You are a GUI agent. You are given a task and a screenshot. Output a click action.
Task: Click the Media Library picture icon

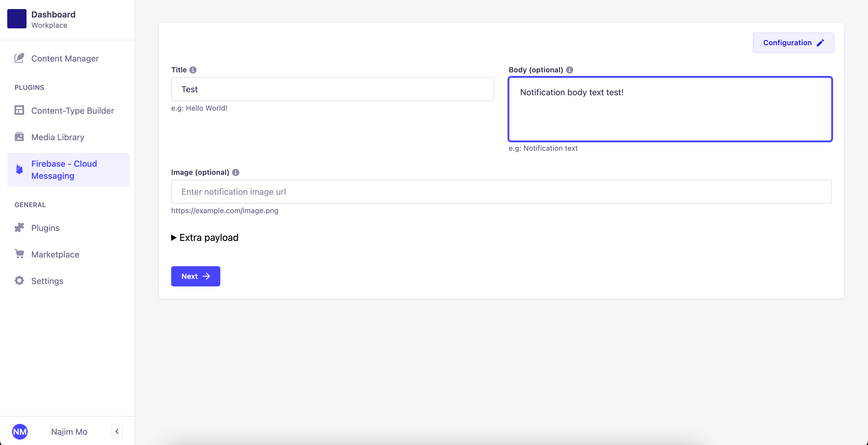coord(19,137)
